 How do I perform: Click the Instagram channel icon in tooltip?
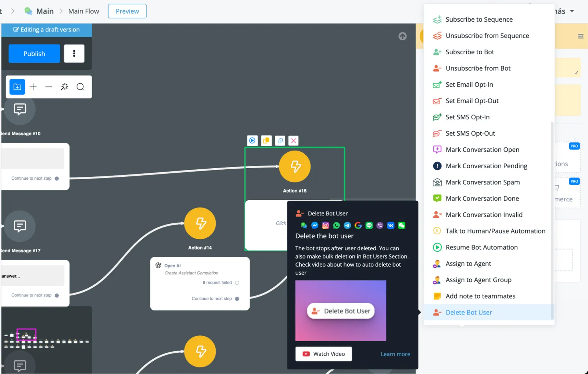pyautogui.click(x=326, y=225)
